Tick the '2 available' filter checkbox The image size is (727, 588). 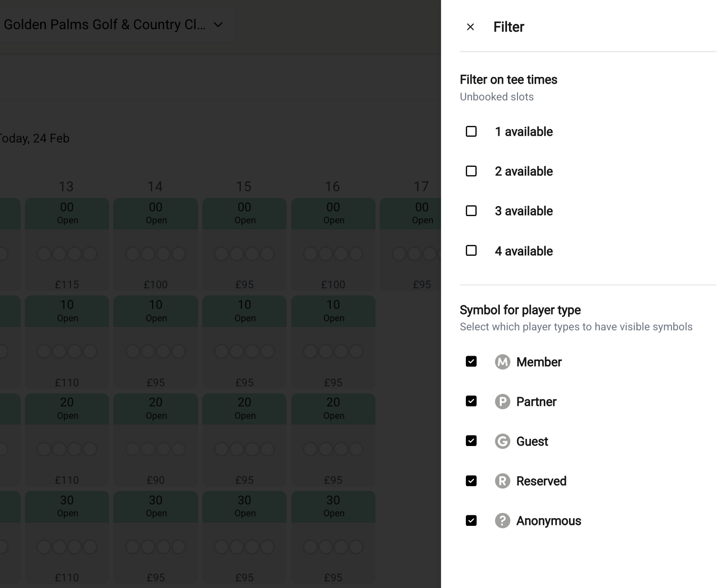click(x=471, y=171)
